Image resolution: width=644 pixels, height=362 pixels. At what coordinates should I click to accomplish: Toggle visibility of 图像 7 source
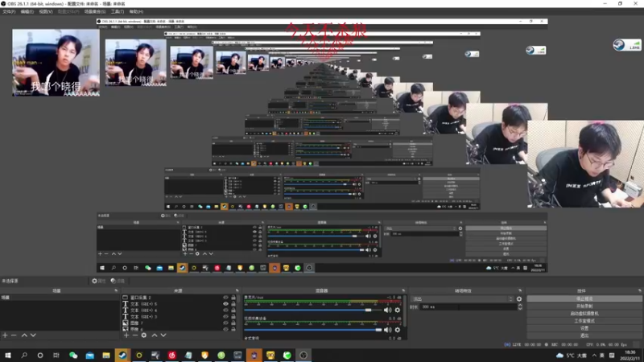point(225,323)
